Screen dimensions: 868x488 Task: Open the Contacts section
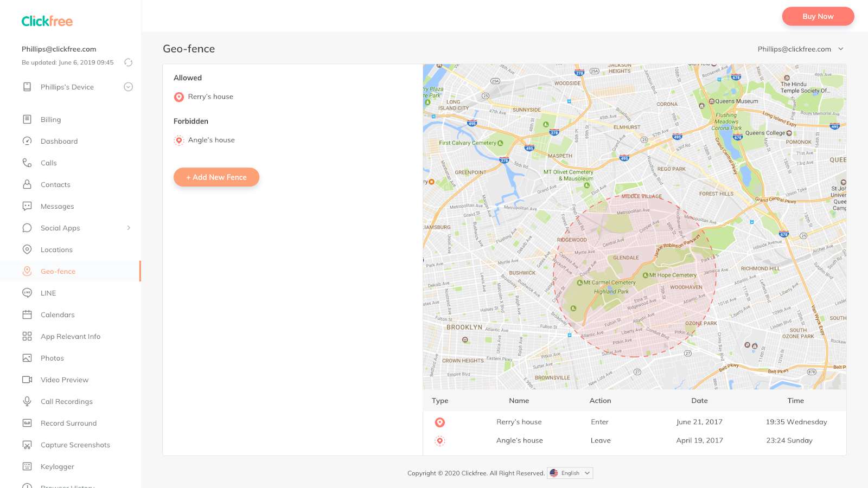tap(55, 184)
